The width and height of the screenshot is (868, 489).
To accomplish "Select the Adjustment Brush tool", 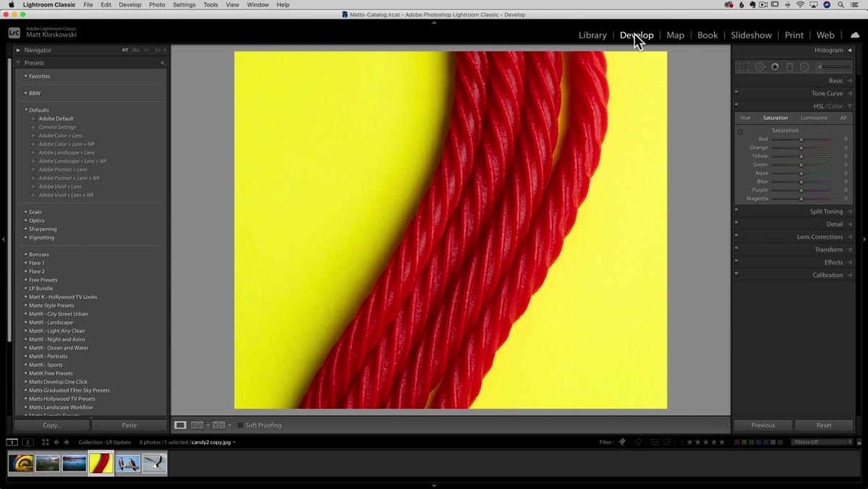I will point(834,67).
